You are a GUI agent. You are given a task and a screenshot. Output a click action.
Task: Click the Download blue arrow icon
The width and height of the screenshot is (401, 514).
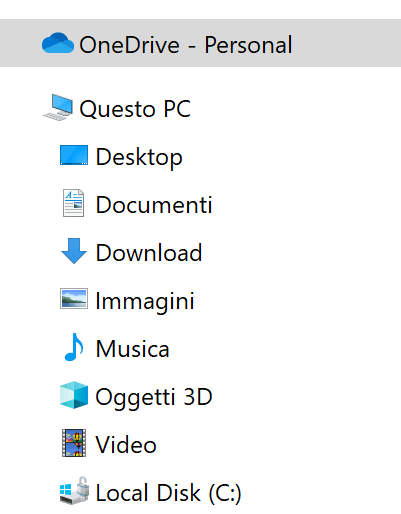74,251
